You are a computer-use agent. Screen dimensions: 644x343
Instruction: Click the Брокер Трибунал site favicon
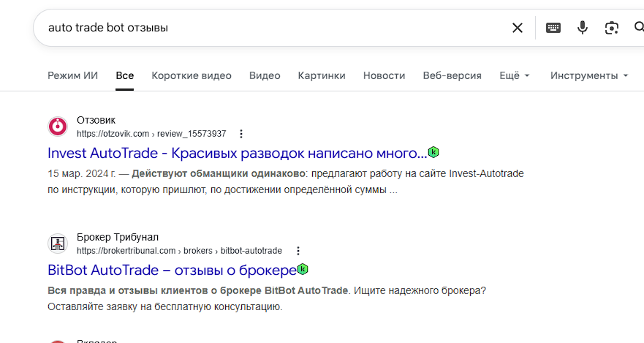[x=58, y=244]
